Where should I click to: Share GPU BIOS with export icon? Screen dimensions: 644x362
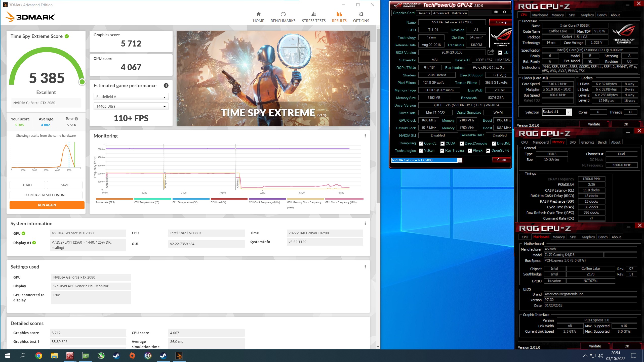[x=491, y=52]
